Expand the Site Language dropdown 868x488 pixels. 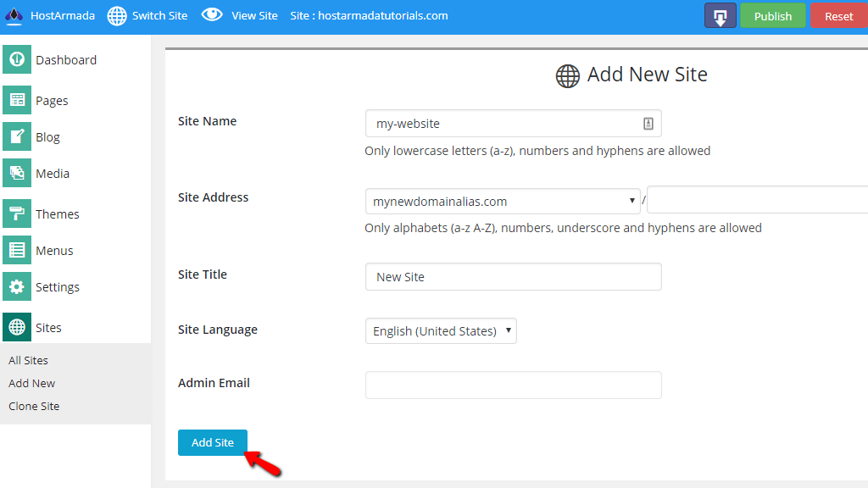(441, 331)
